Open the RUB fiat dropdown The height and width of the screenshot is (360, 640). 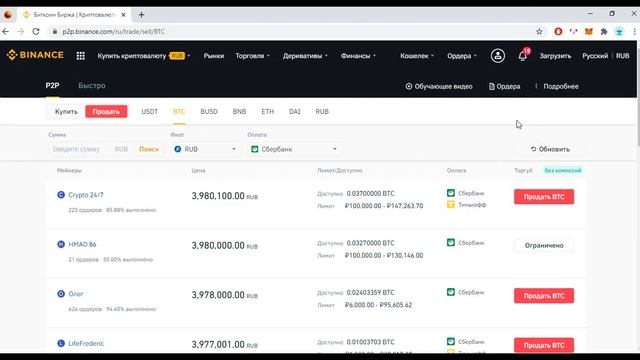[205, 149]
